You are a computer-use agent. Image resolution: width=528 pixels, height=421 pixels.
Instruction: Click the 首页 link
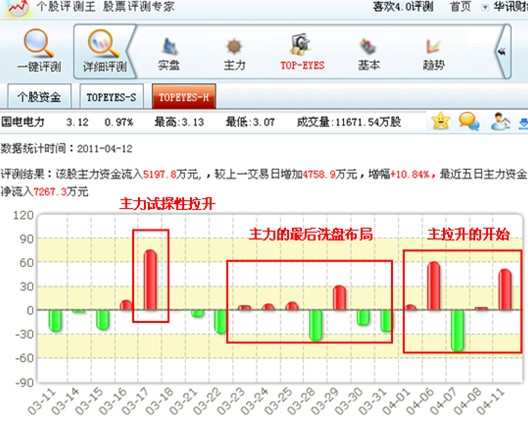tap(460, 7)
